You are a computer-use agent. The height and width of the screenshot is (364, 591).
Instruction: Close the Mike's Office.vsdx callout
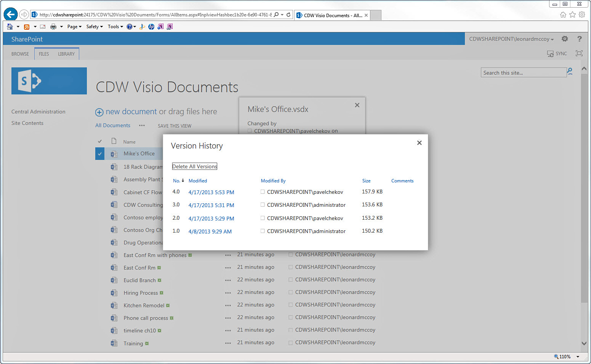357,105
